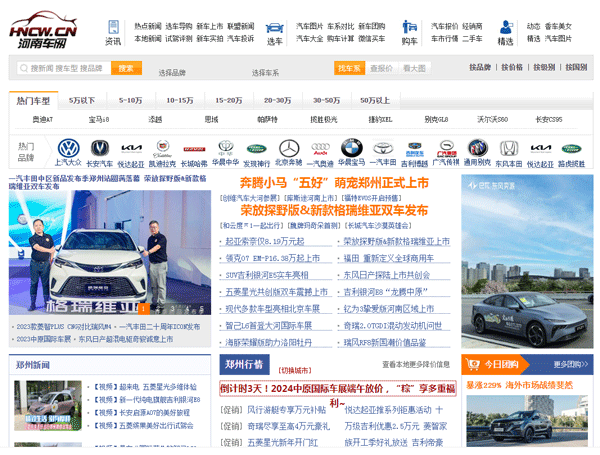This screenshot has height=455, width=600.
Task: Open the 格瑞维亚 carousel image
Action: [x=110, y=253]
